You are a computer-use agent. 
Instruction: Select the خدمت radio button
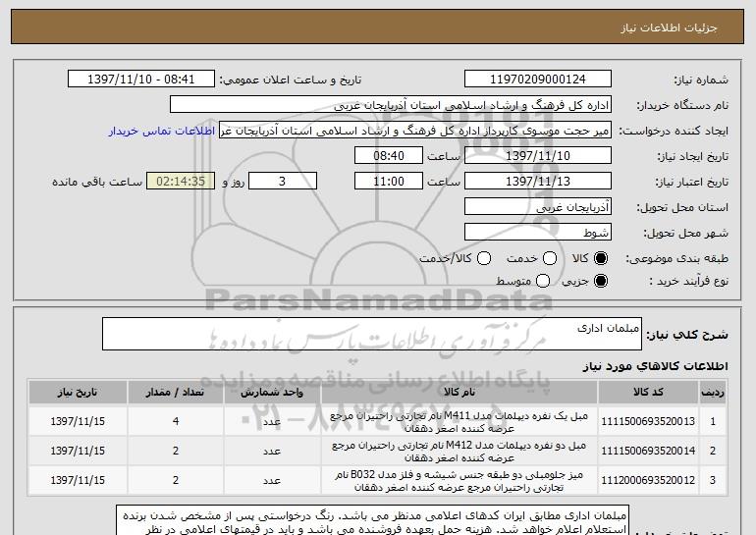tap(550, 258)
